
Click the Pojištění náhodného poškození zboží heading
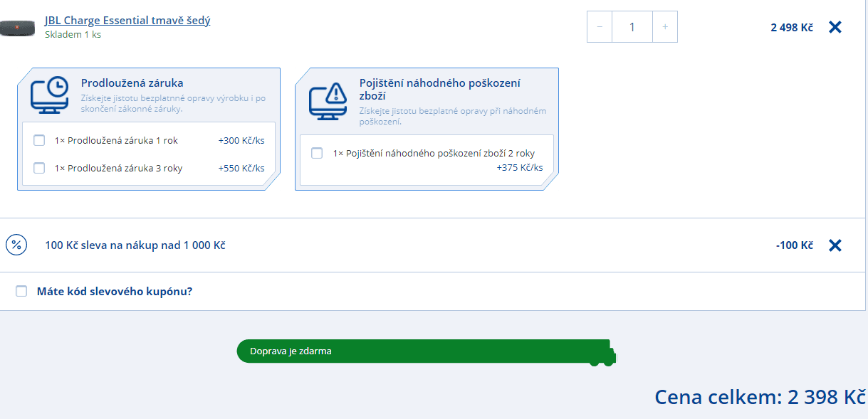coord(440,90)
